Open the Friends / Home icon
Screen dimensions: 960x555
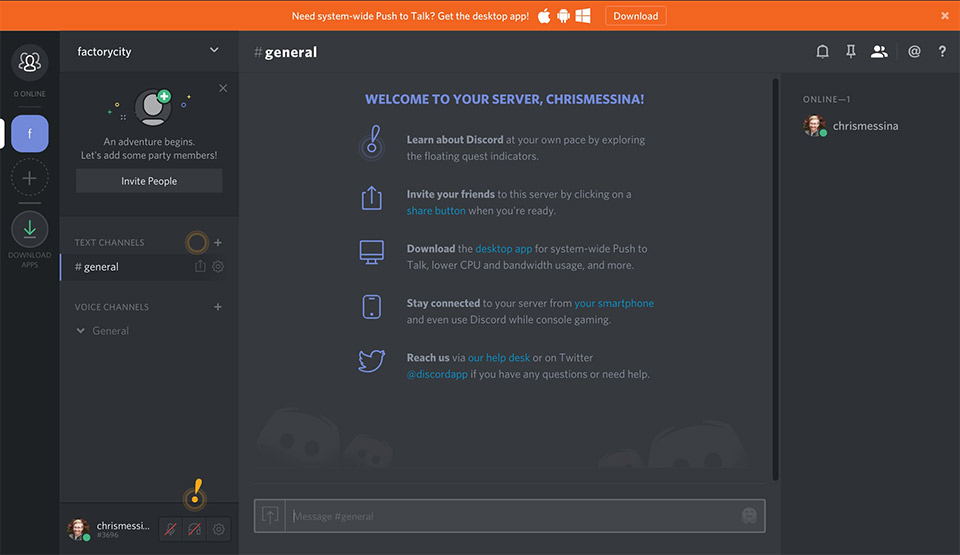point(29,62)
